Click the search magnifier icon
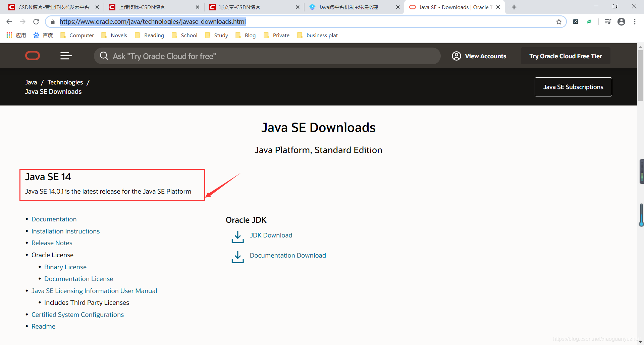 click(x=104, y=56)
